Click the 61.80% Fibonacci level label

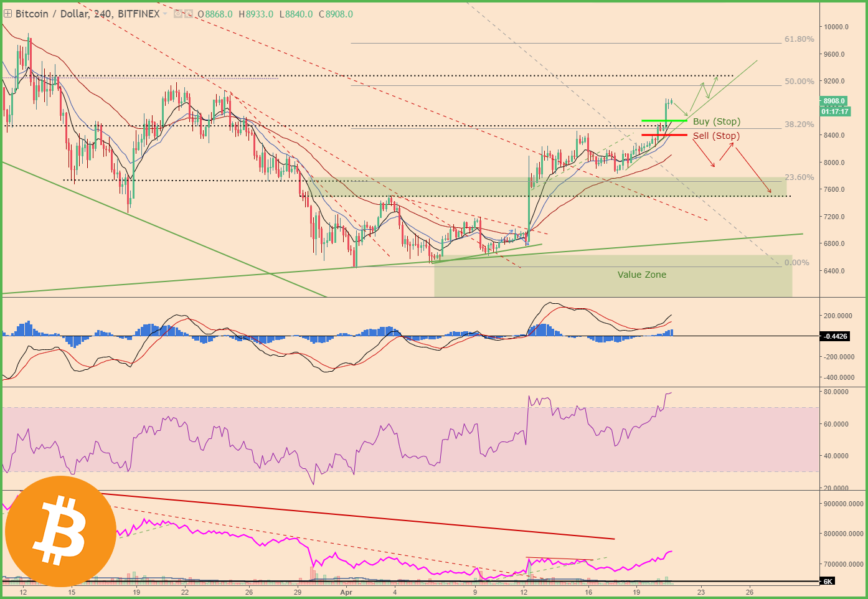pyautogui.click(x=799, y=39)
